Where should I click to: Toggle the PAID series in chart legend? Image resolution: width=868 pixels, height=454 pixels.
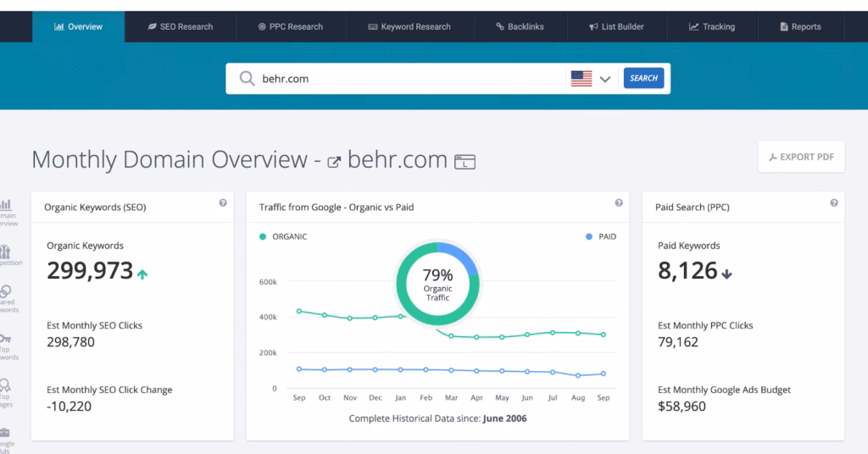coord(600,237)
